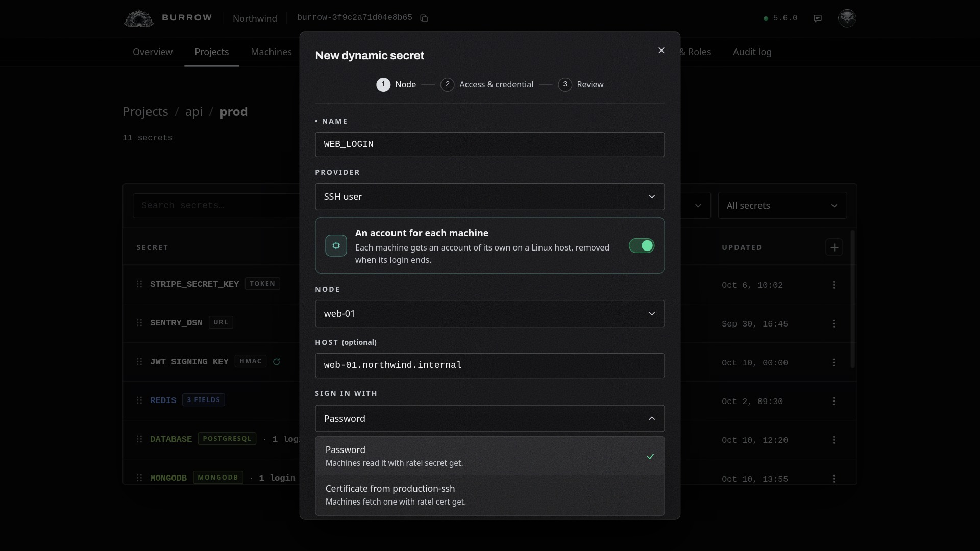
Task: Edit the Host field web-01.northwind.internal
Action: pyautogui.click(x=490, y=365)
